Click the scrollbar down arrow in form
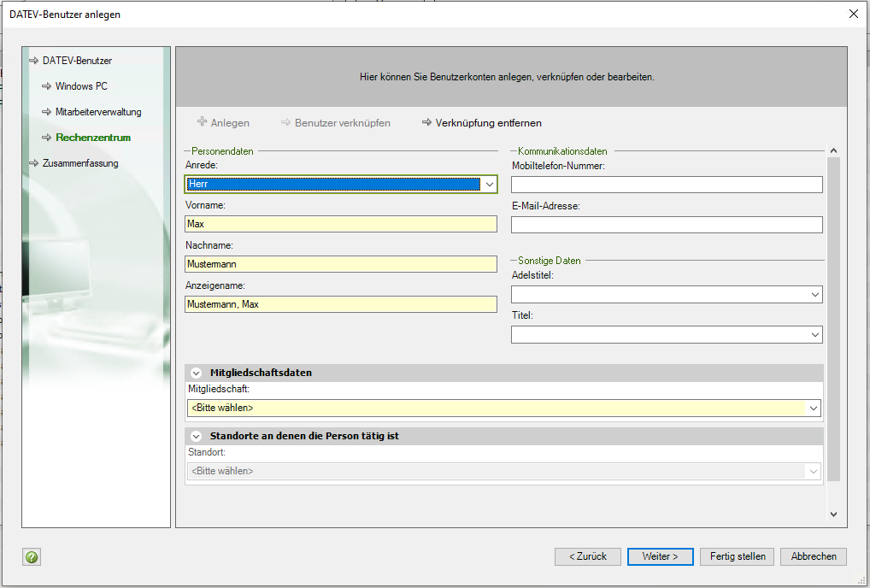870x588 pixels. 833,514
